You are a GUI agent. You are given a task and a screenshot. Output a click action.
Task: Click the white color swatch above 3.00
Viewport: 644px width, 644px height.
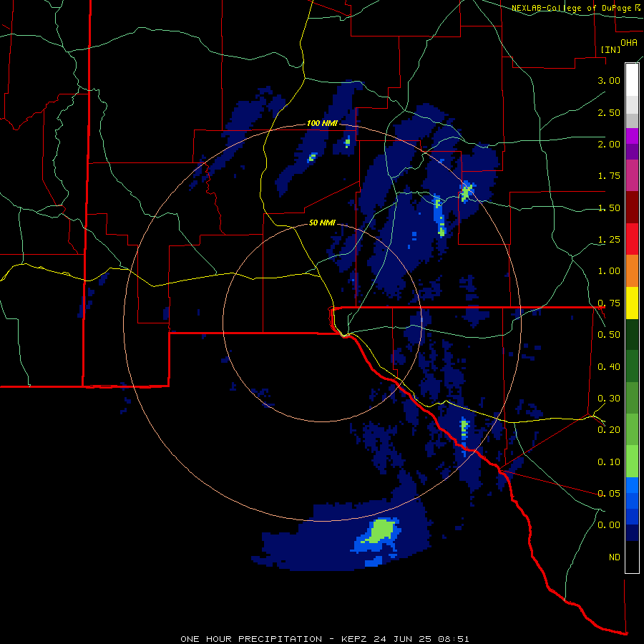click(632, 79)
